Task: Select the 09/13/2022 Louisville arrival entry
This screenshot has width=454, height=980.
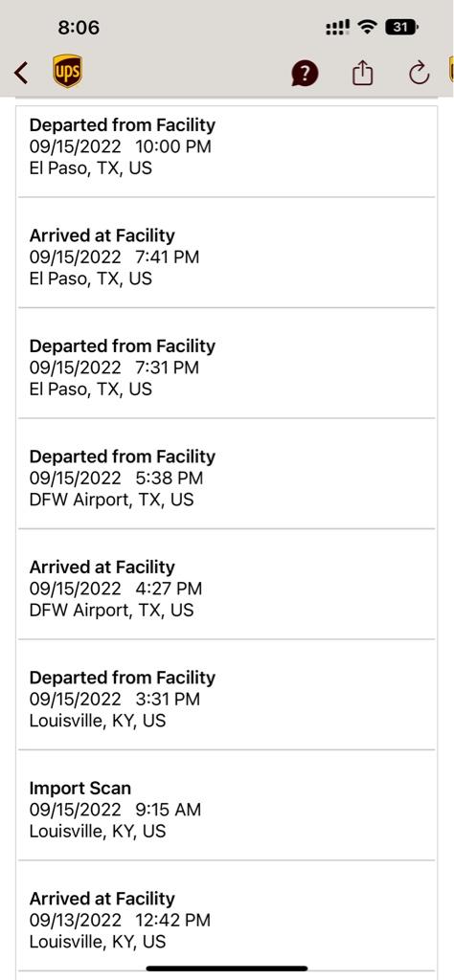Action: click(x=226, y=916)
